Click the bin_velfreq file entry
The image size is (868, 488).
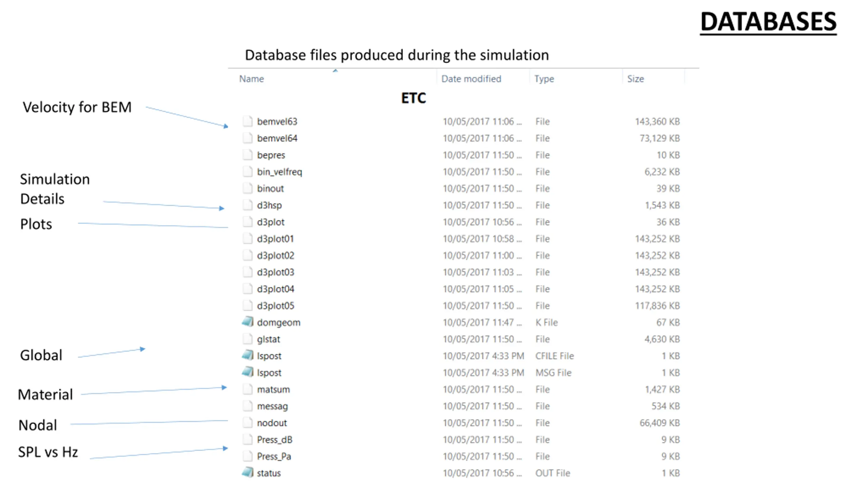click(x=279, y=172)
